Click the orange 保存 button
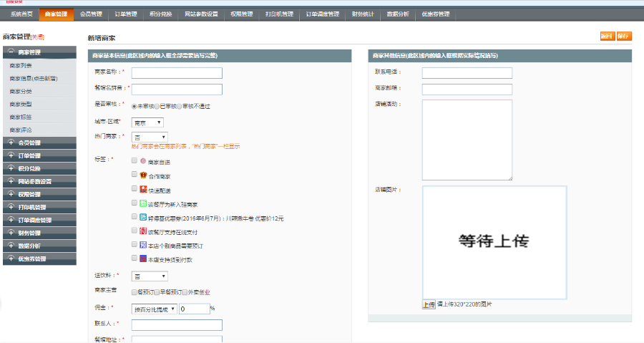Viewport: 644px width, 343px height. [x=623, y=37]
